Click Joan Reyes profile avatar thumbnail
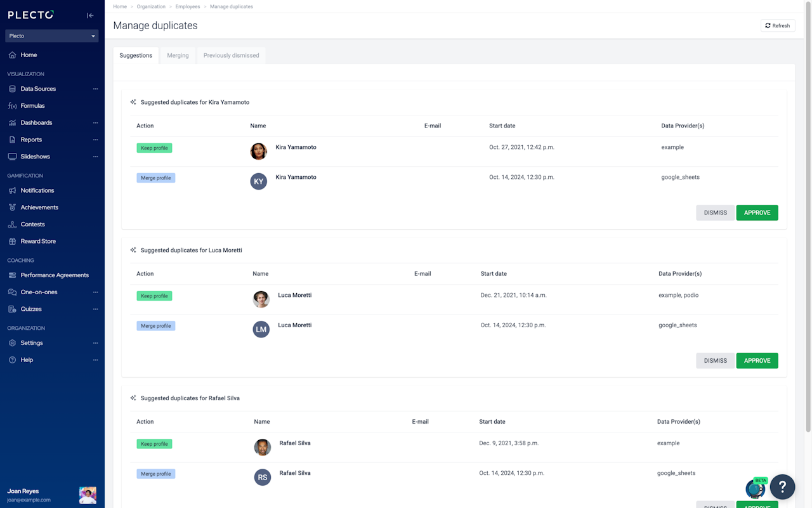The image size is (812, 508). (x=88, y=495)
